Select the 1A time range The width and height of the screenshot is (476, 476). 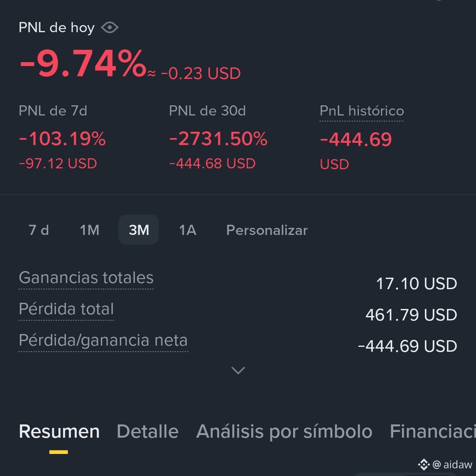tap(188, 230)
